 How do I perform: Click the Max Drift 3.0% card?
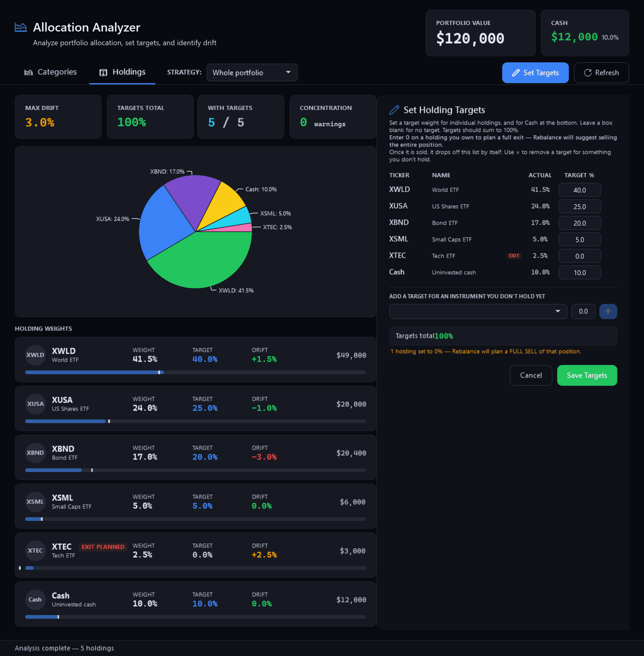click(58, 117)
